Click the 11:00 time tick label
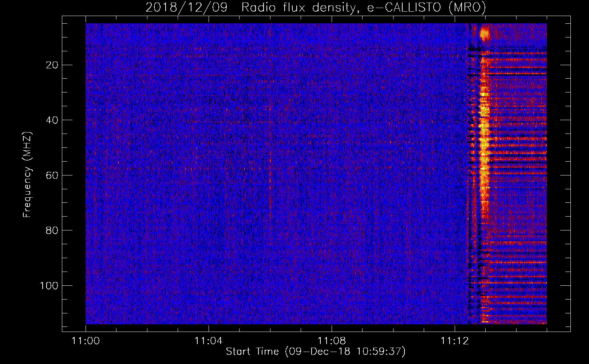589x364 pixels. [86, 341]
